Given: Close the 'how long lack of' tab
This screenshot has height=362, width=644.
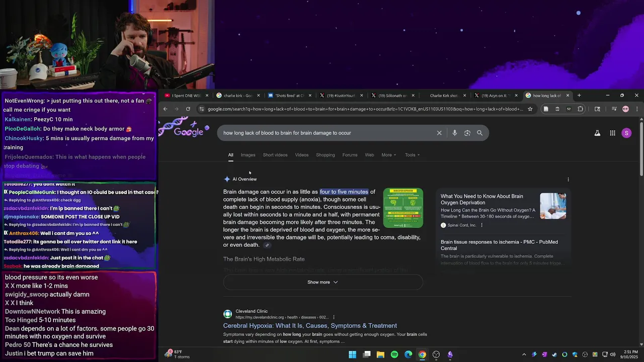Looking at the screenshot, I should (x=568, y=96).
